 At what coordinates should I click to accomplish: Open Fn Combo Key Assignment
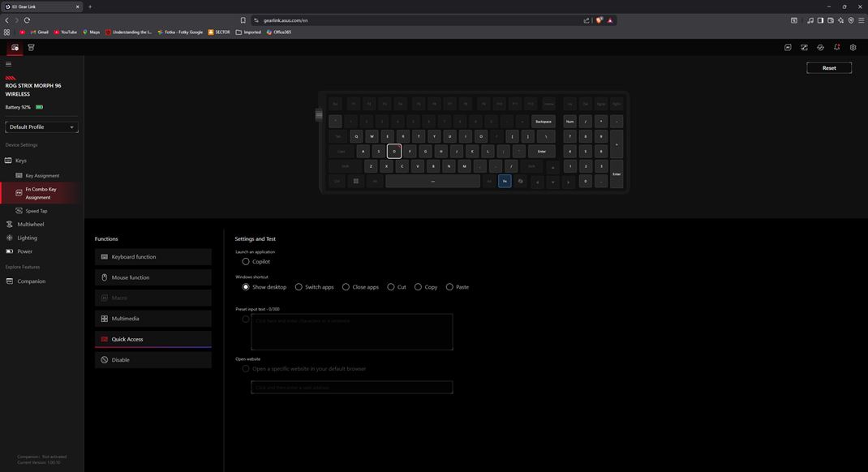(41, 193)
